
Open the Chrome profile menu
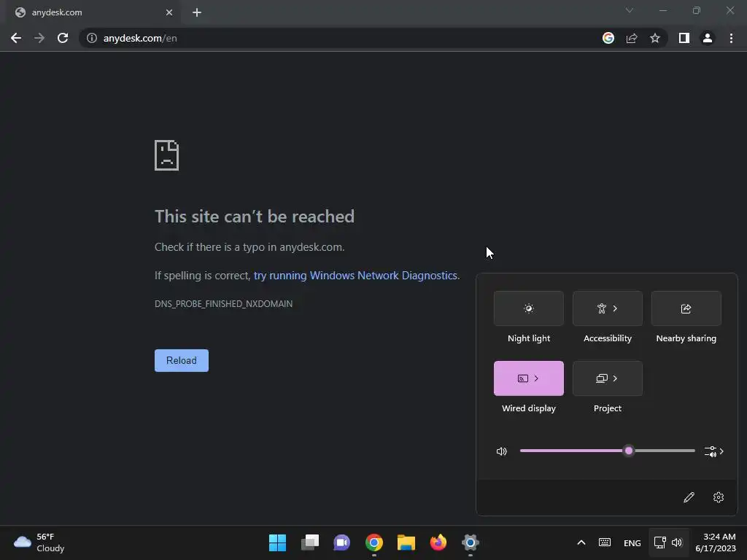(708, 38)
